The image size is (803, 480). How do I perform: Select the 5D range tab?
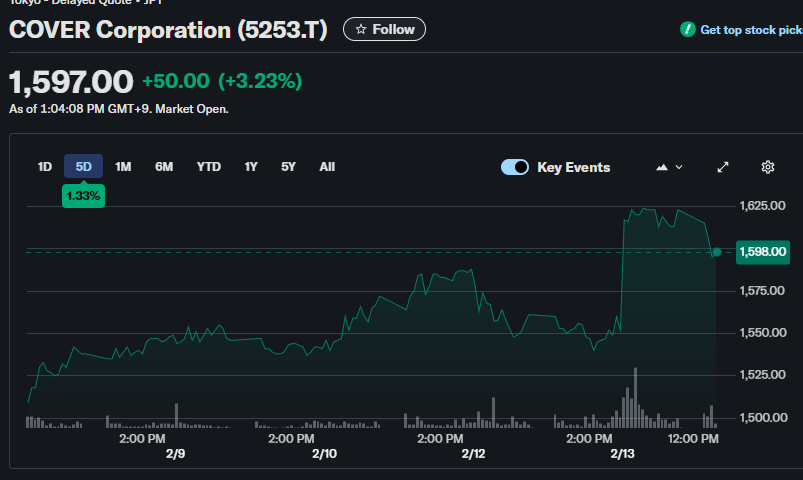[x=83, y=166]
